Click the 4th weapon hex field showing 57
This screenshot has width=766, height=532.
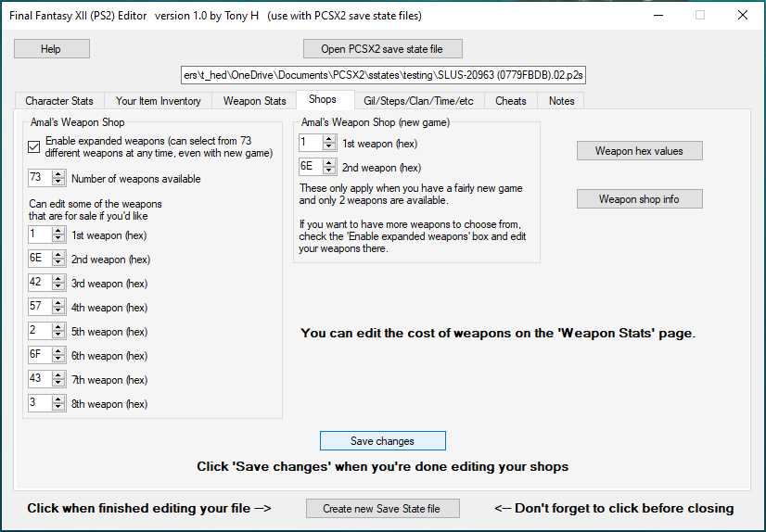40,307
